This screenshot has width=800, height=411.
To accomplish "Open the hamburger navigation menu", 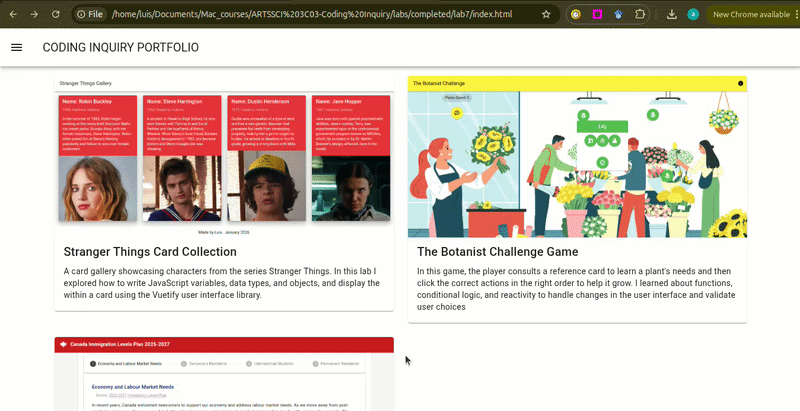I will (x=16, y=47).
